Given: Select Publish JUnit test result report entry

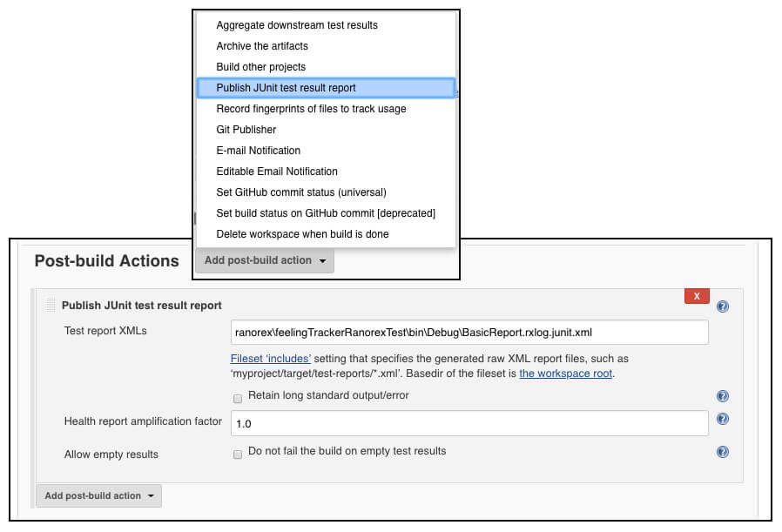Looking at the screenshot, I should [x=326, y=88].
